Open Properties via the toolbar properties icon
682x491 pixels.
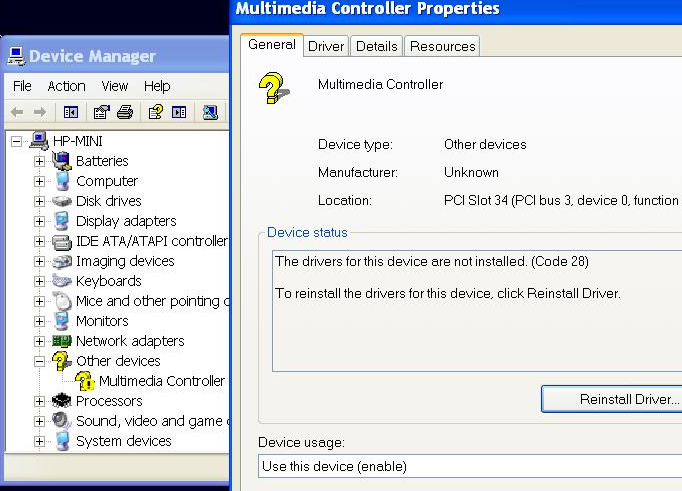102,112
